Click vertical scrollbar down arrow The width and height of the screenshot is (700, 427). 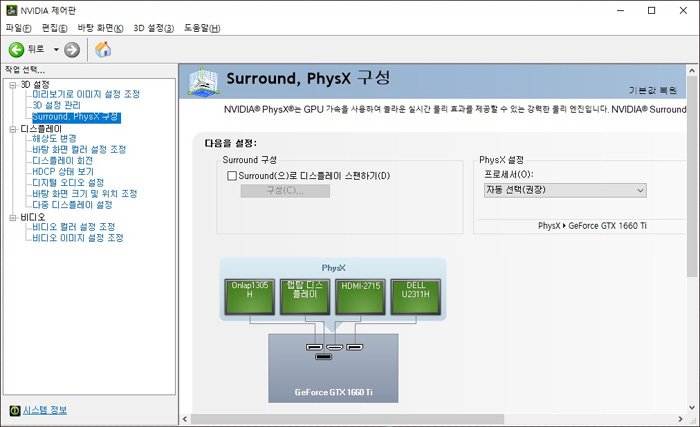click(x=692, y=407)
